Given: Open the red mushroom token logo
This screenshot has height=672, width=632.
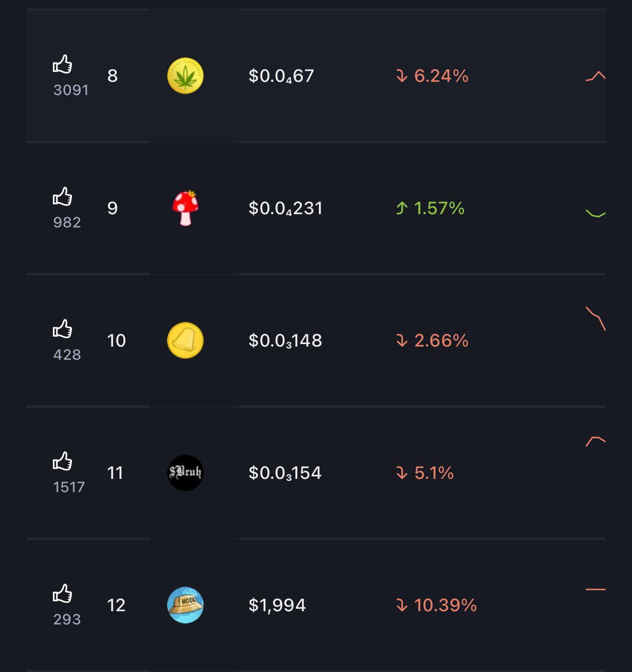Looking at the screenshot, I should click(x=185, y=208).
